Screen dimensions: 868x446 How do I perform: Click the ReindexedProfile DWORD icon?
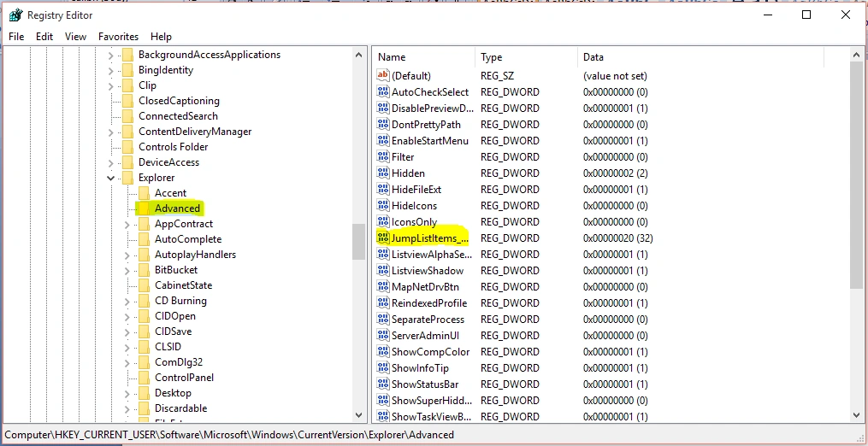pos(382,302)
